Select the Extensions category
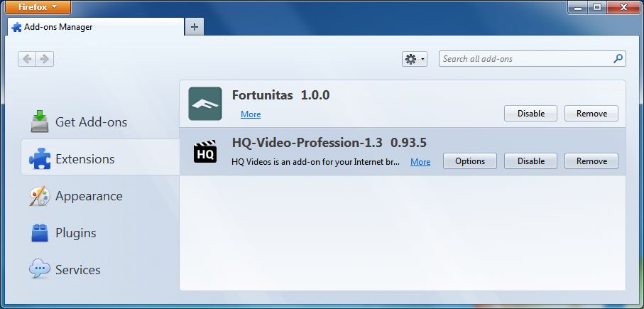Viewport: 644px width, 309px height. point(100,159)
